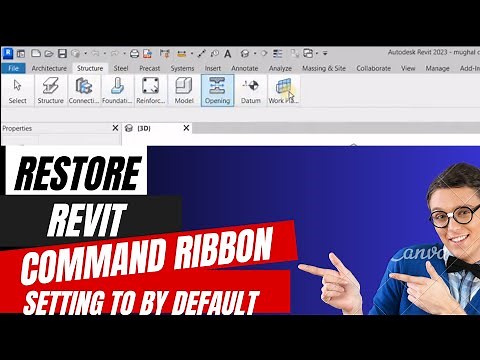Switch to the Manage ribbon tab
This screenshot has width=480, height=360.
437,68
